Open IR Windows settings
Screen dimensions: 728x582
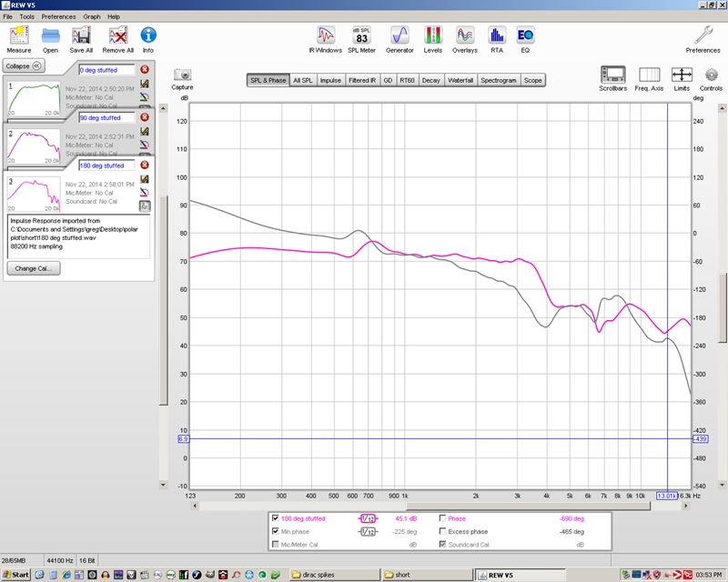pyautogui.click(x=326, y=40)
